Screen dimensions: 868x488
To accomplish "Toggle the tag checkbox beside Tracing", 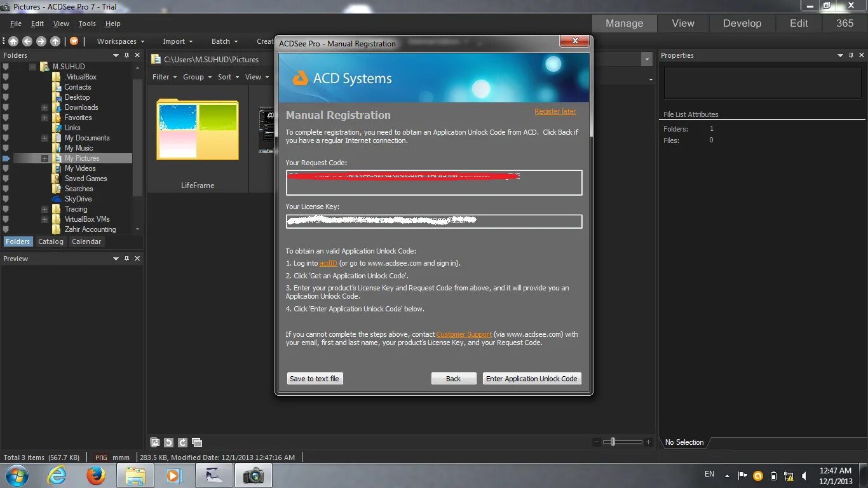I will pyautogui.click(x=6, y=209).
